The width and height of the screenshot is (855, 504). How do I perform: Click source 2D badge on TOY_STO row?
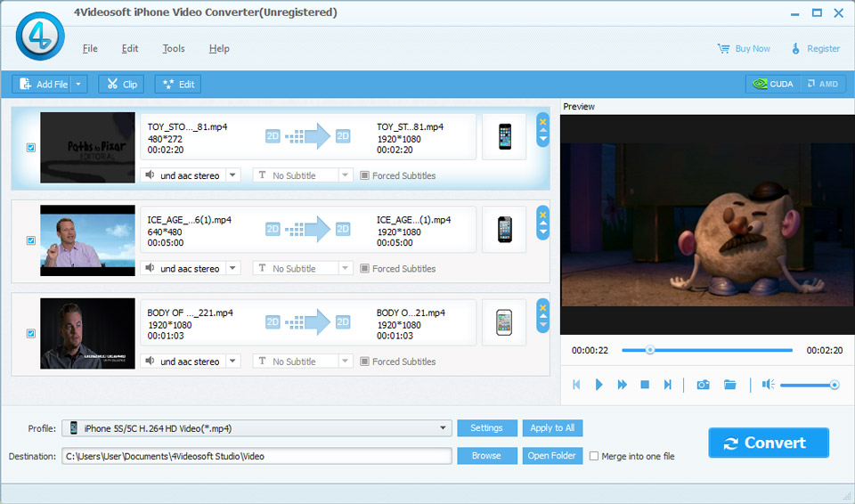click(273, 136)
